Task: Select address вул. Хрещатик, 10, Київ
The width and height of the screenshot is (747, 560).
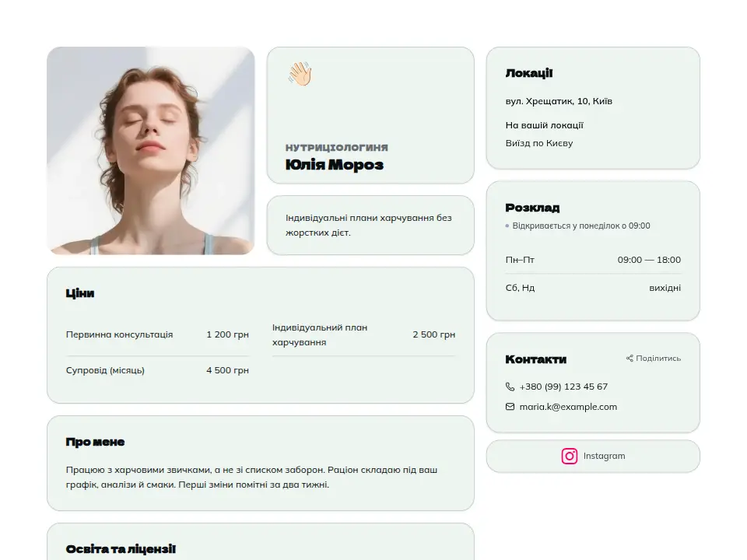Action: click(x=559, y=101)
